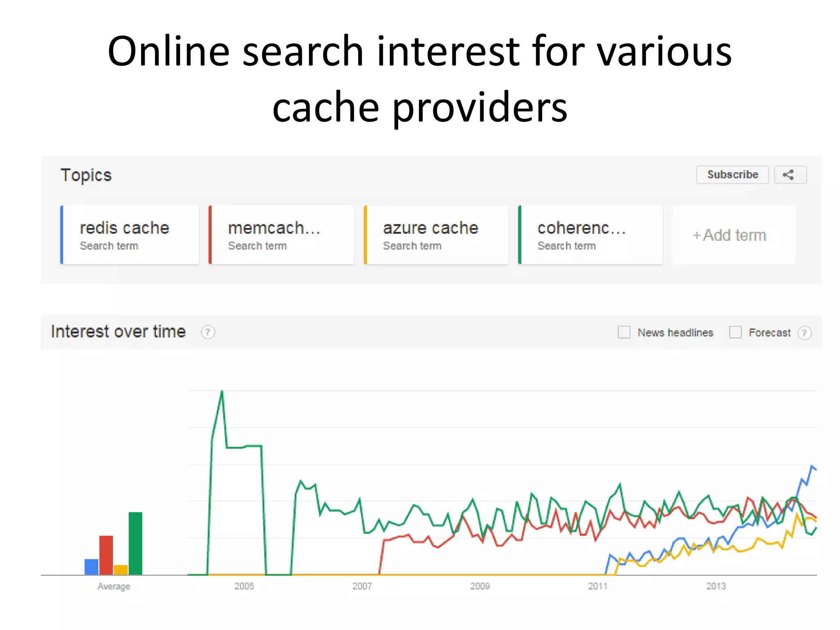This screenshot has width=840, height=630.
Task: Open the help icon next to Forecast
Action: pos(804,333)
